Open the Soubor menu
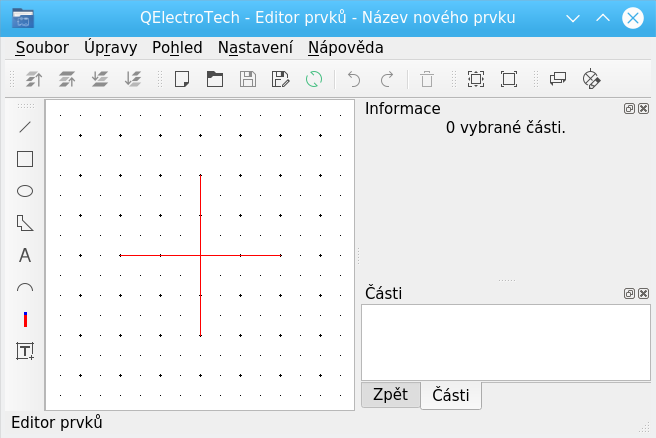The width and height of the screenshot is (656, 438). (x=42, y=47)
